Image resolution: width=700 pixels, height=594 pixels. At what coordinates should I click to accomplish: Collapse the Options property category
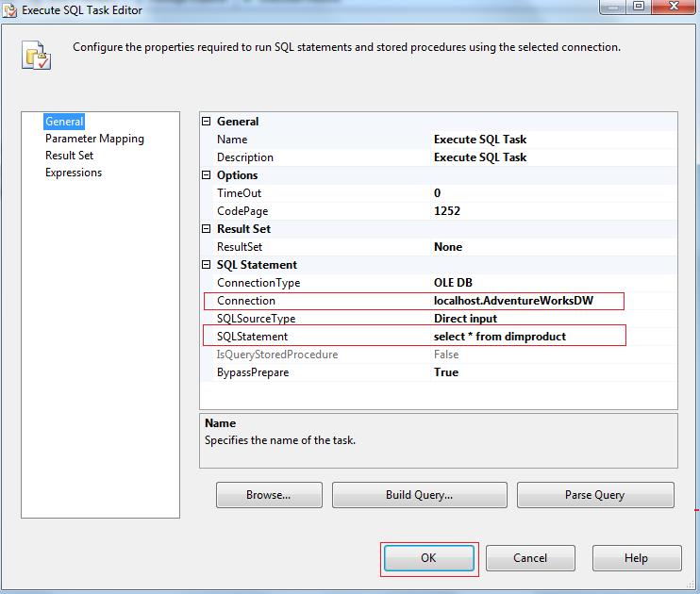[208, 175]
